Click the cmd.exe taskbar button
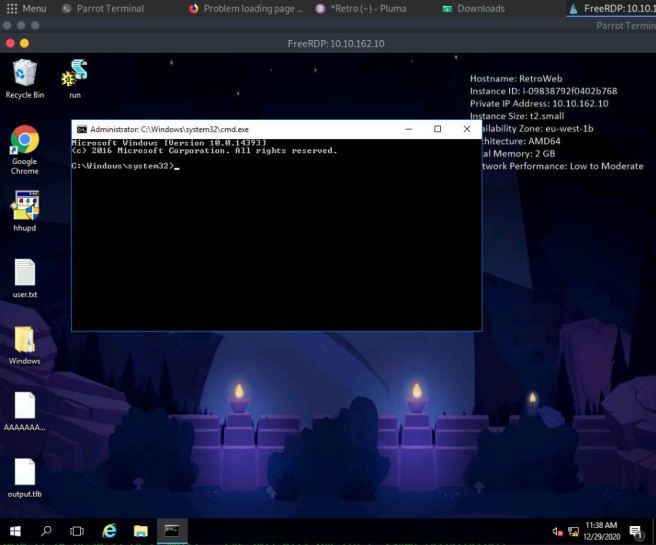 pos(171,529)
